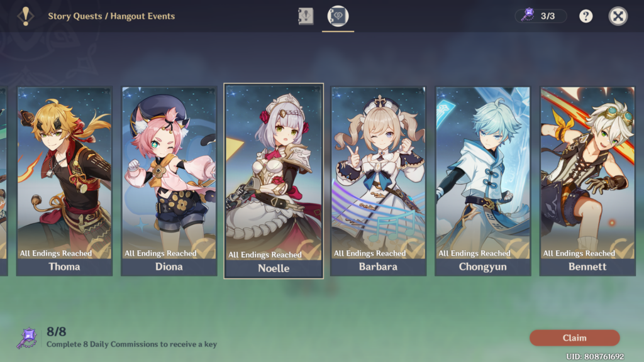This screenshot has height=362, width=644.
Task: Switch to the Hangout Events tab icon
Action: [x=338, y=16]
